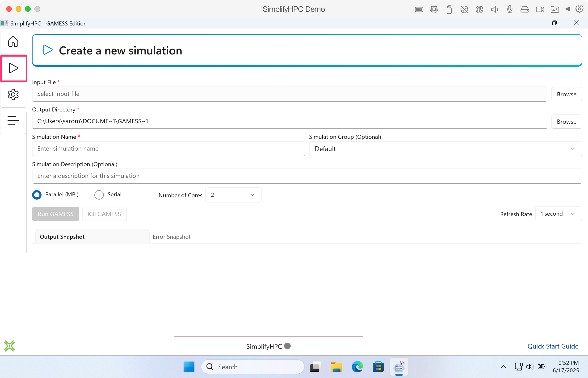Select Parallel (MPI) radio button
588x378 pixels.
click(37, 195)
